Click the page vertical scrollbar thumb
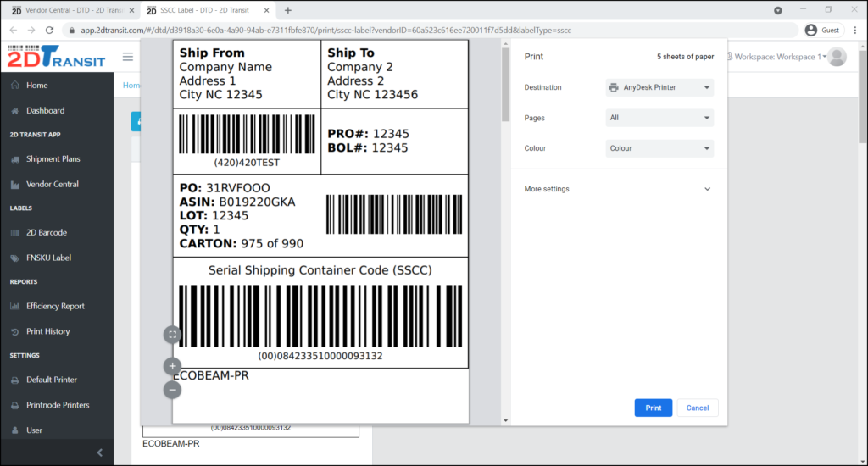The image size is (868, 466). point(863,97)
